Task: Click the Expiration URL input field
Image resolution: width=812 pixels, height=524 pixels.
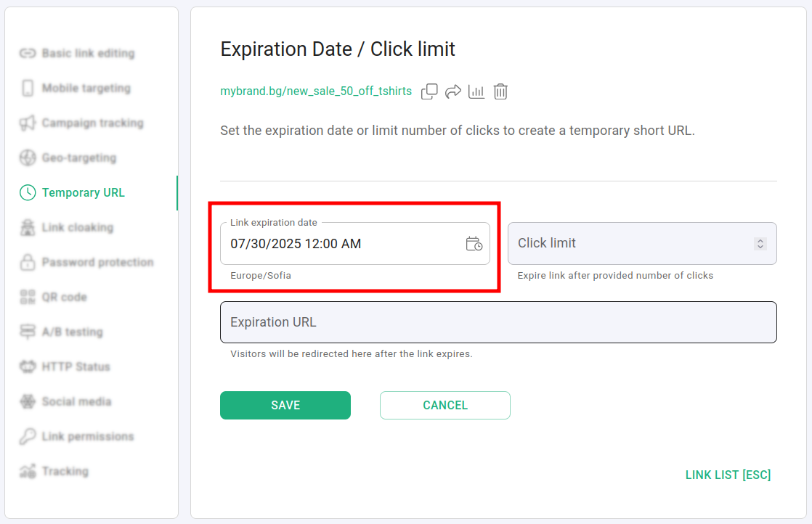Action: click(x=498, y=322)
